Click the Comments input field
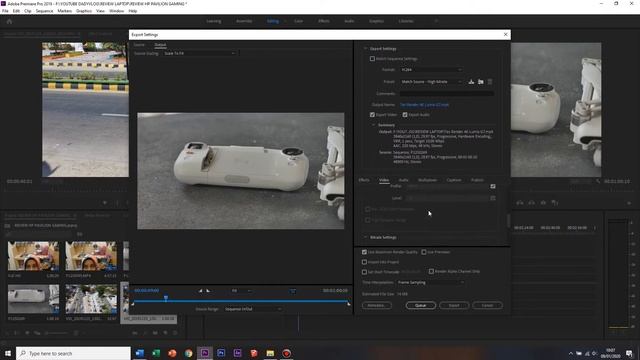Viewport: 640px width, 360px height. click(x=447, y=93)
